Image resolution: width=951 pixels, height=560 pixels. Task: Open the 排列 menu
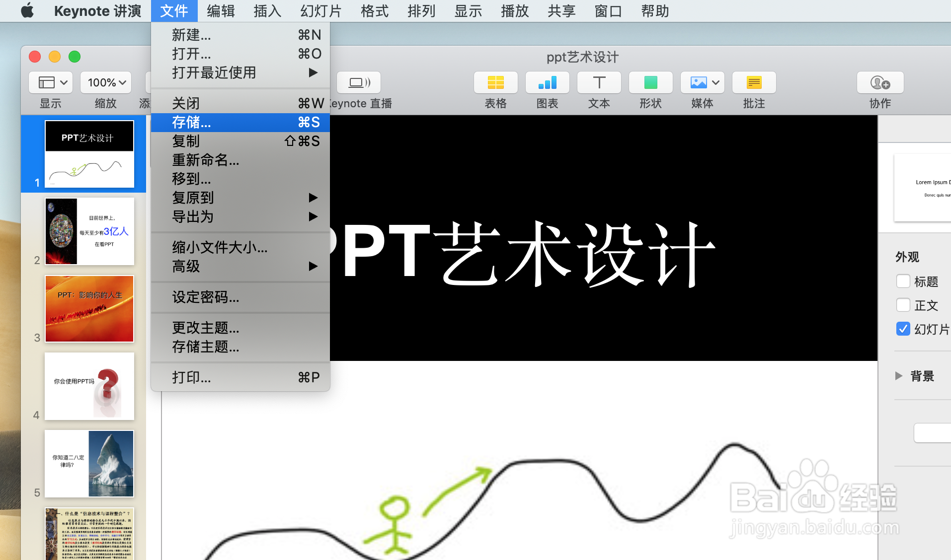pyautogui.click(x=421, y=10)
